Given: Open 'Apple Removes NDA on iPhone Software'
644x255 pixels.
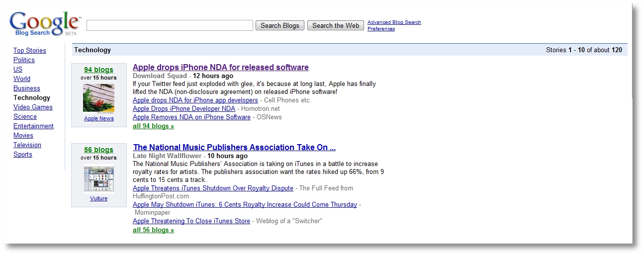Looking at the screenshot, I should pyautogui.click(x=191, y=117).
